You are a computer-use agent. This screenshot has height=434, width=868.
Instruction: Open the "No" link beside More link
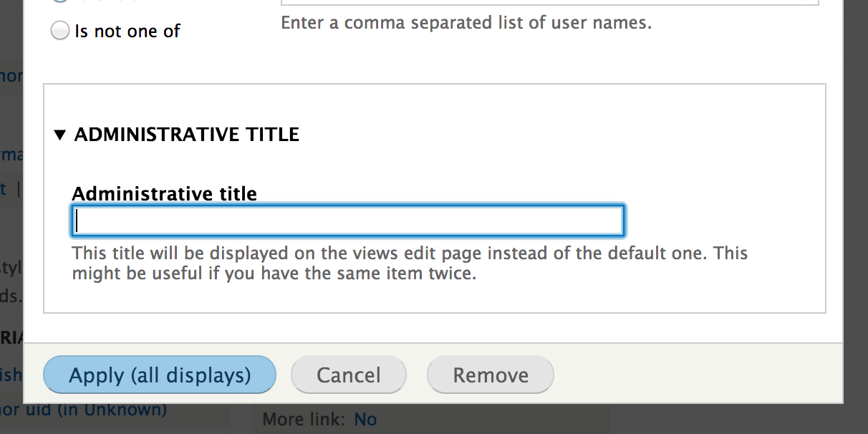365,419
